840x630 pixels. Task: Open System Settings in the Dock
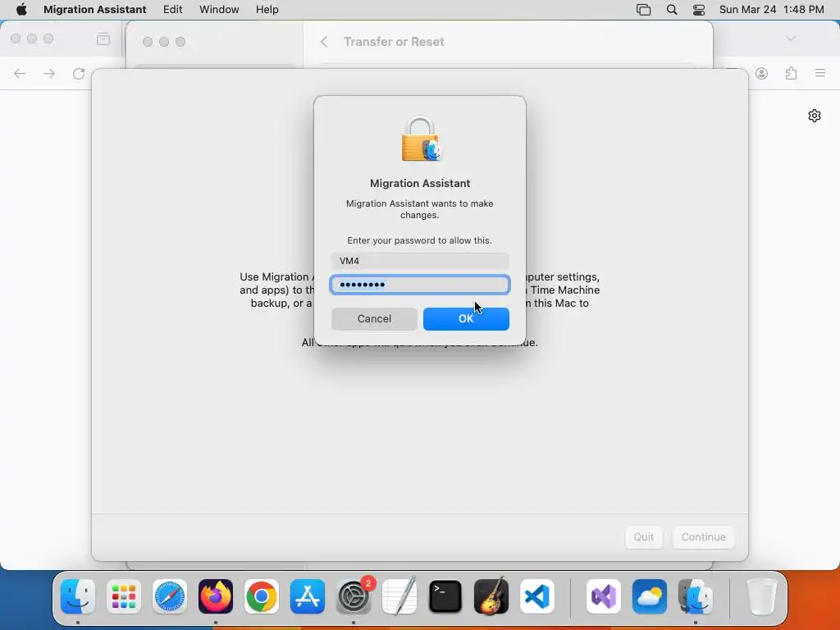[x=354, y=596]
